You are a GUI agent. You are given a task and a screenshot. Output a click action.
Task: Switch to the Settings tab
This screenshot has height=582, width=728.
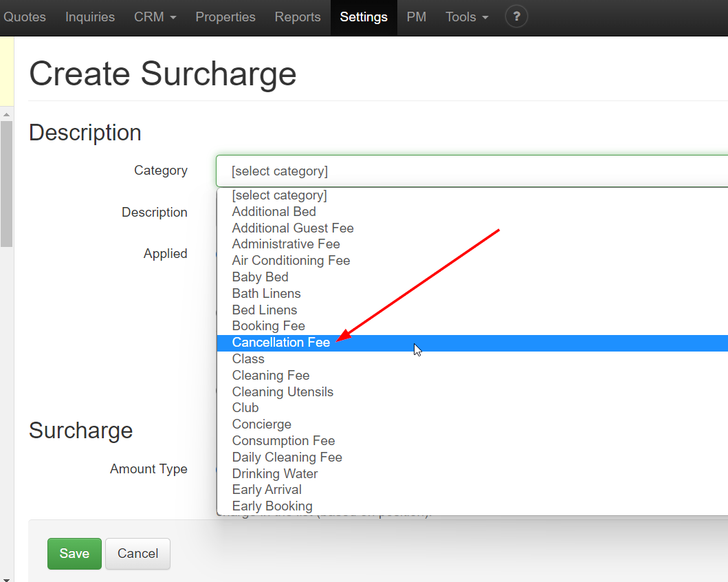point(364,17)
